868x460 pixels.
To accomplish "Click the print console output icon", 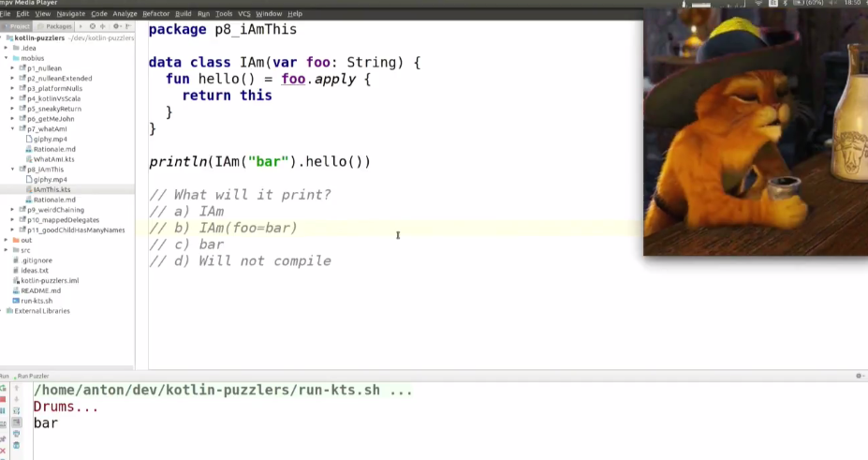I will (17, 434).
